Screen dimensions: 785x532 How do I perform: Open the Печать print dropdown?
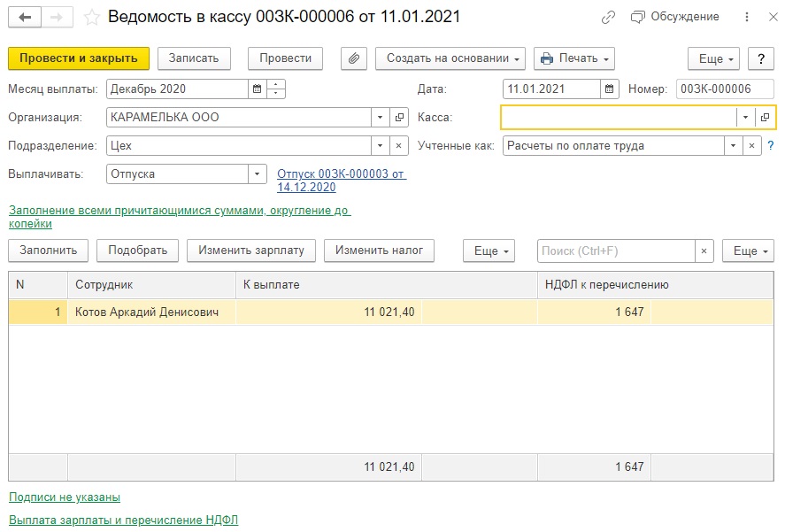pyautogui.click(x=574, y=58)
